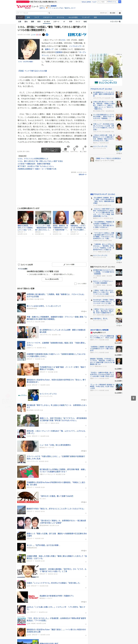Screen dimensions: 138x644
Task: Open comments via the 142 comment icon
Action: (33, 35)
